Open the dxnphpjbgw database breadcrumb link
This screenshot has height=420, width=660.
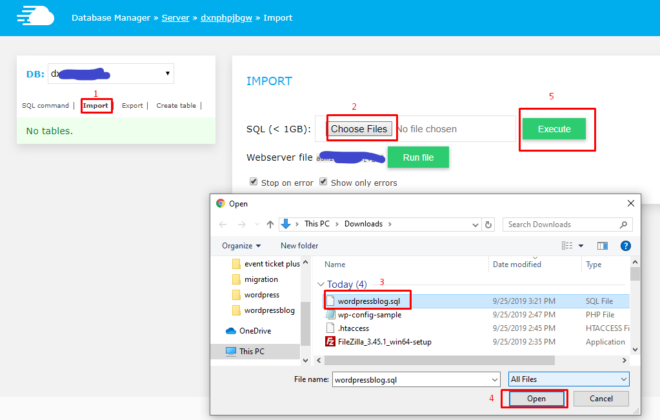[226, 18]
